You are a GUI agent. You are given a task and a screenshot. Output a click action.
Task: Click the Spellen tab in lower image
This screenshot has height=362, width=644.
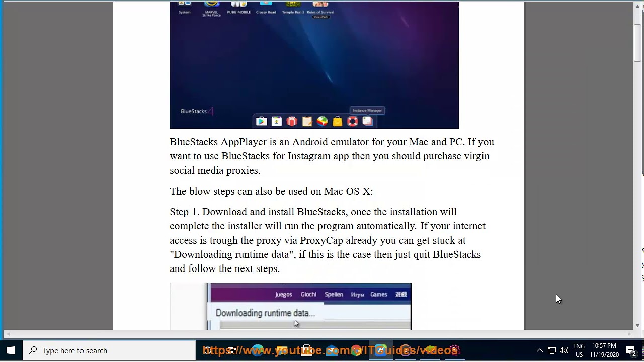(334, 295)
